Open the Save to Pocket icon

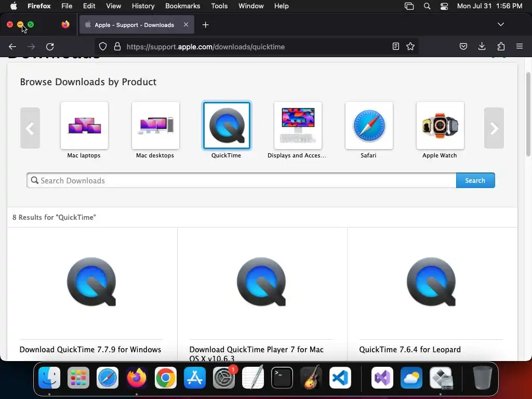[463, 46]
